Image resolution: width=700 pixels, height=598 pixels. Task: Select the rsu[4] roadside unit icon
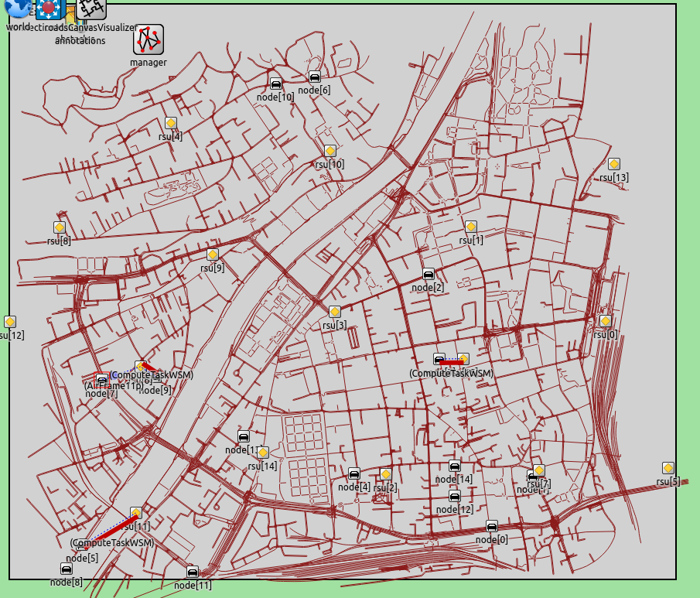point(171,123)
